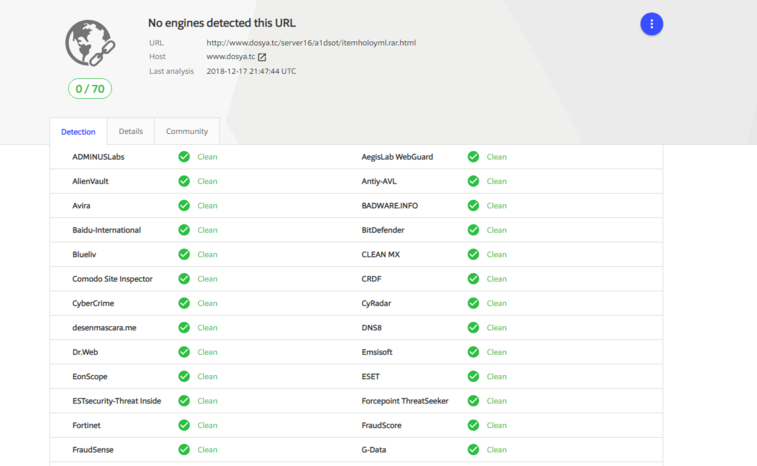The width and height of the screenshot is (757, 466).
Task: Click the green check icon for FraudSense
Action: point(184,449)
